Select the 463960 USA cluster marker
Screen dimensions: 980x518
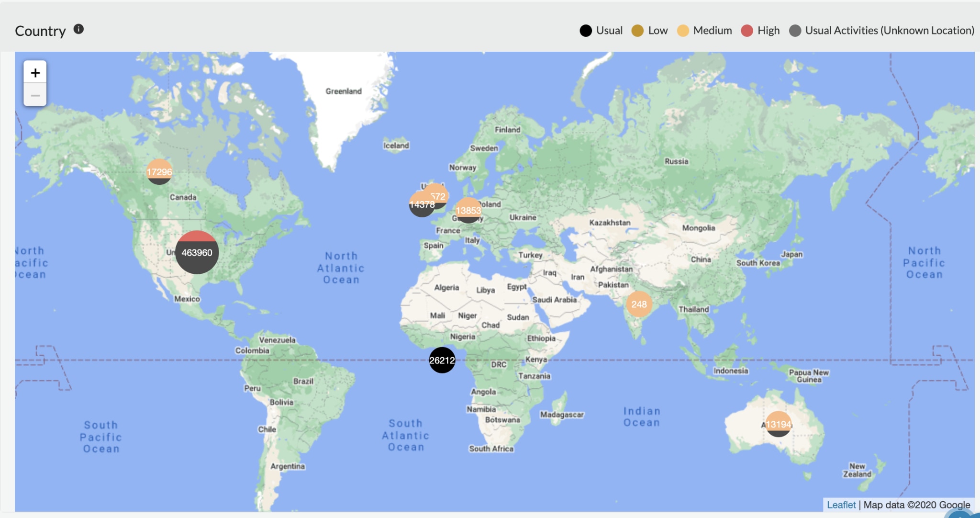[198, 252]
